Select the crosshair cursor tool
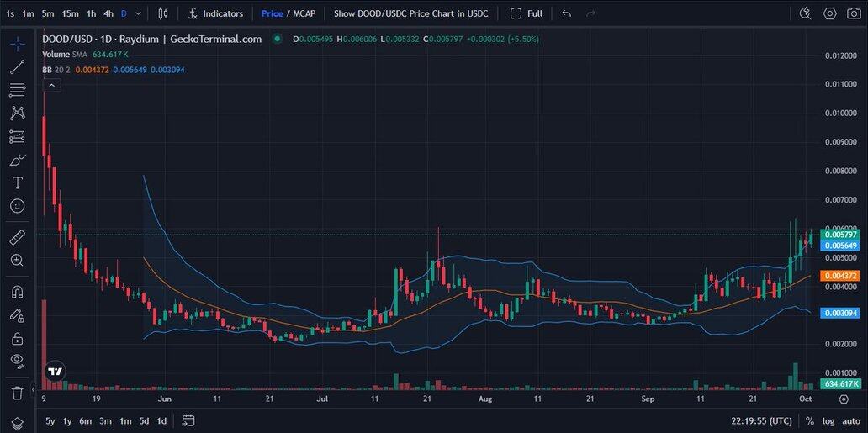868x433 pixels. (17, 44)
